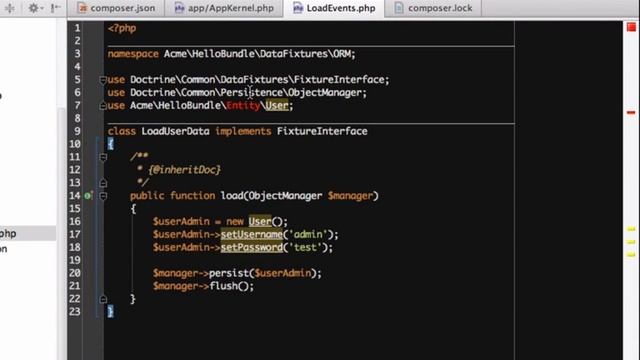Click 'User' class in new User() line 16
640x360 pixels.
tap(260, 222)
